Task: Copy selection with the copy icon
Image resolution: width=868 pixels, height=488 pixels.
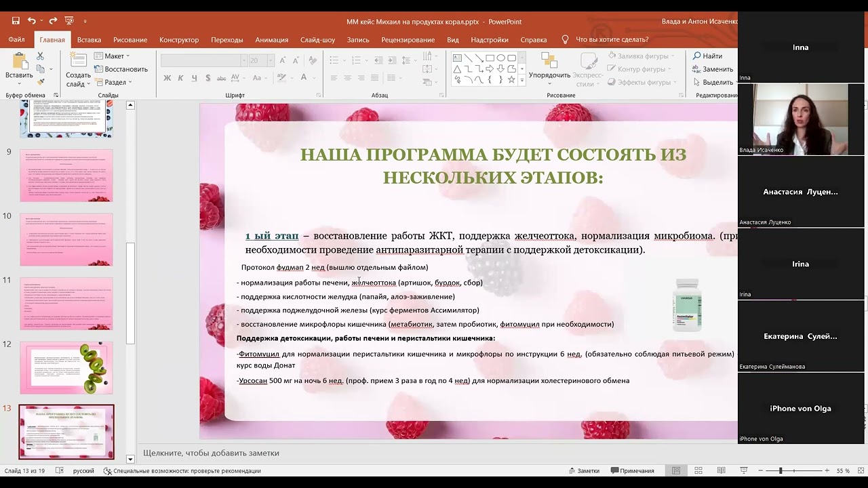Action: 40,68
